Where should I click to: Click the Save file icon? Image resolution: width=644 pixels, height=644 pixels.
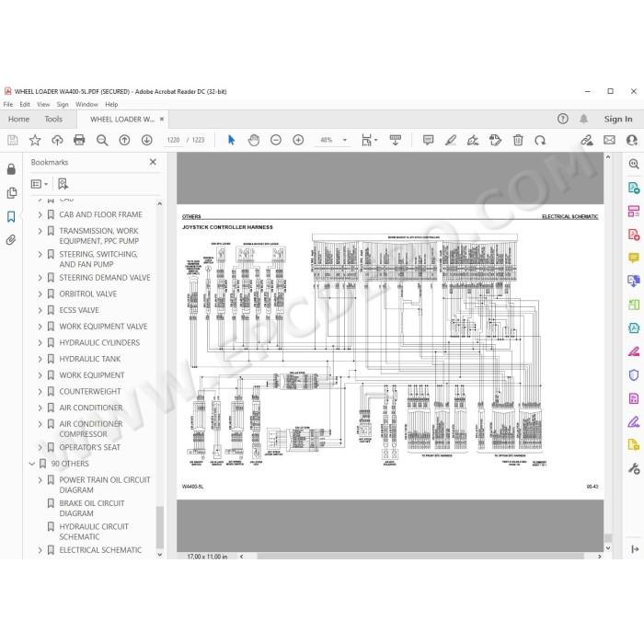click(13, 141)
